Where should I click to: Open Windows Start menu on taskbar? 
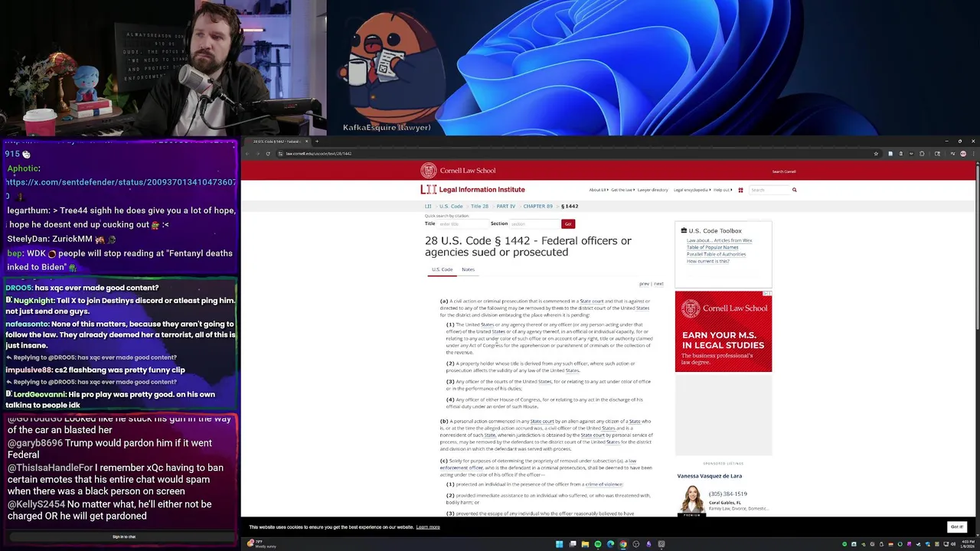(x=560, y=544)
